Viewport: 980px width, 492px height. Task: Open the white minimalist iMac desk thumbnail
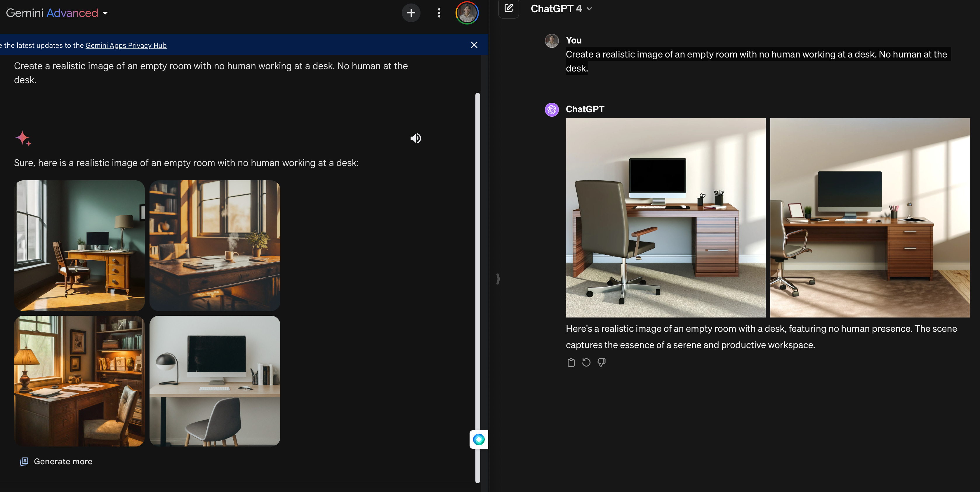coord(215,381)
